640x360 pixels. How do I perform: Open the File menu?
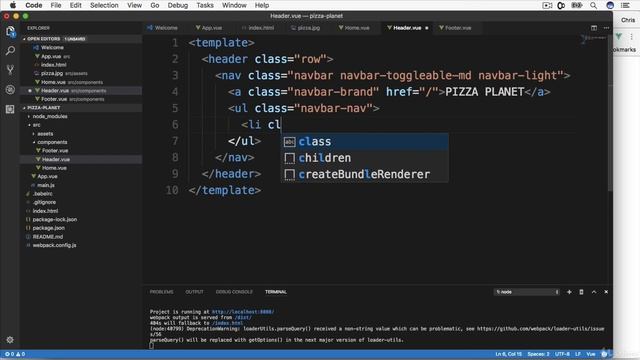(56, 5)
